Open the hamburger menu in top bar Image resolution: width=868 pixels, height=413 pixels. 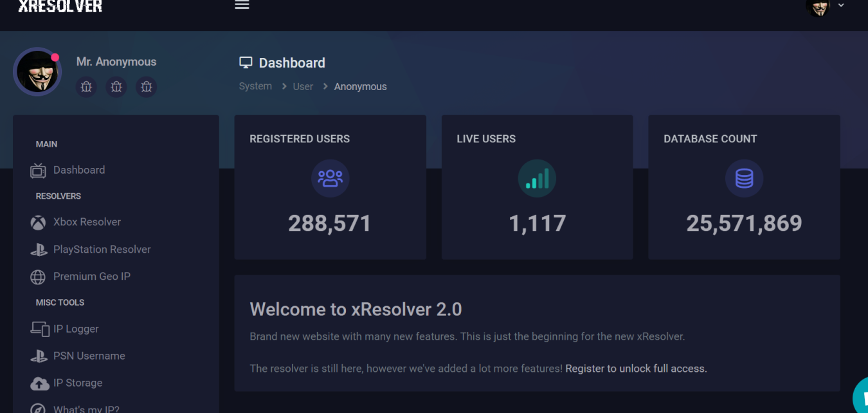(x=242, y=5)
